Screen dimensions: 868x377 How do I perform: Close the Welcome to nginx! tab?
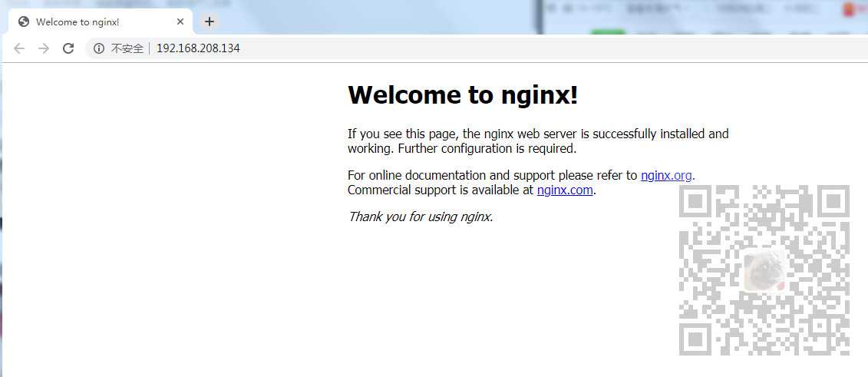click(x=180, y=21)
